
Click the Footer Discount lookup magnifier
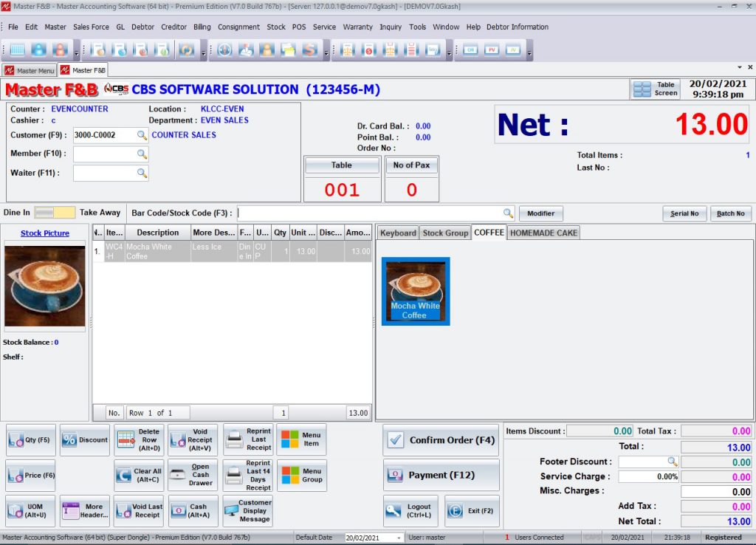pos(673,462)
